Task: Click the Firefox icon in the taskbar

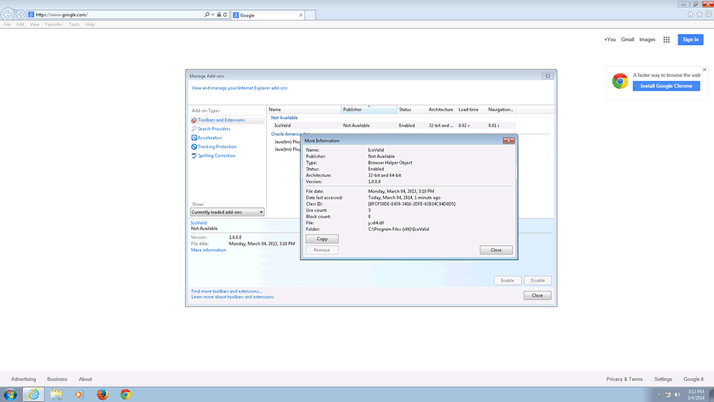Action: coord(102,395)
